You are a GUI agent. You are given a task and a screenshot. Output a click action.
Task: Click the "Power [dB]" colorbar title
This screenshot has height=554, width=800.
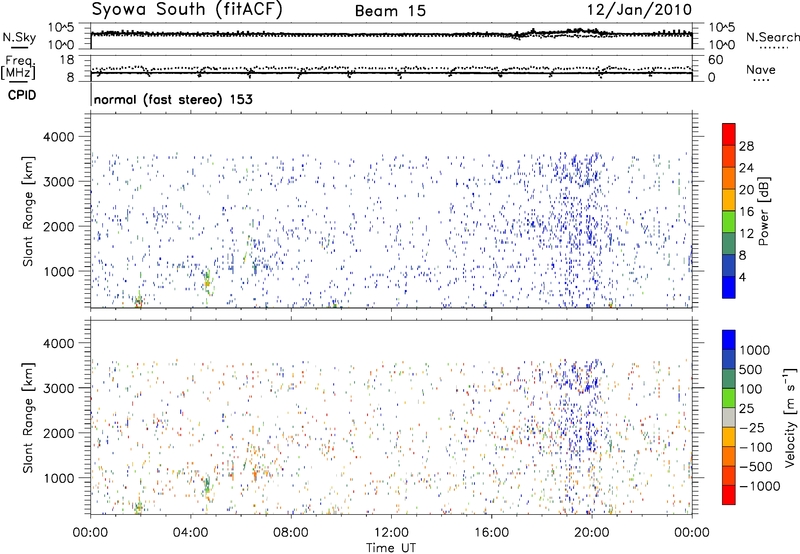coord(764,211)
